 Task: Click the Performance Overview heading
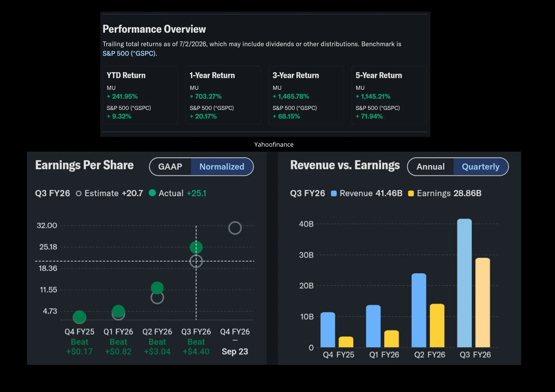pos(154,29)
